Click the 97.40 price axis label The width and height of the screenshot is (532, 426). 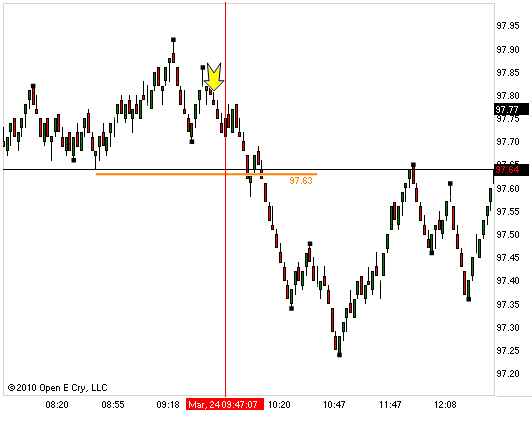[x=508, y=281]
